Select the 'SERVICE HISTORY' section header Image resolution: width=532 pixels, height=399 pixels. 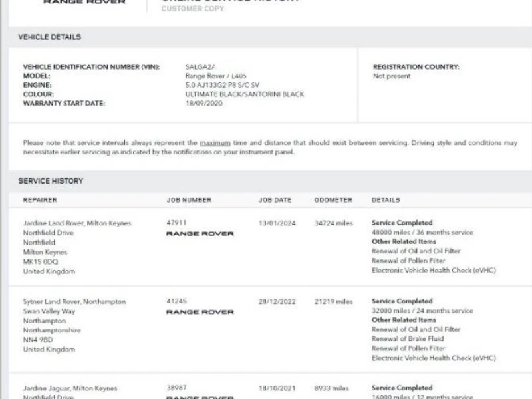click(51, 181)
